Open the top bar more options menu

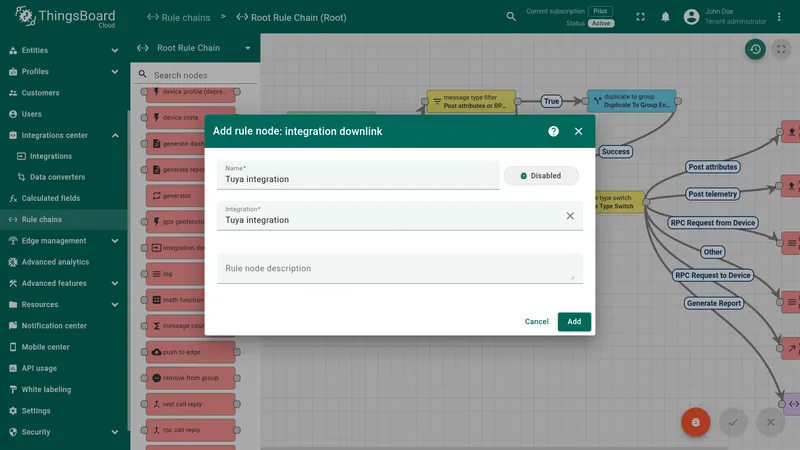(779, 17)
